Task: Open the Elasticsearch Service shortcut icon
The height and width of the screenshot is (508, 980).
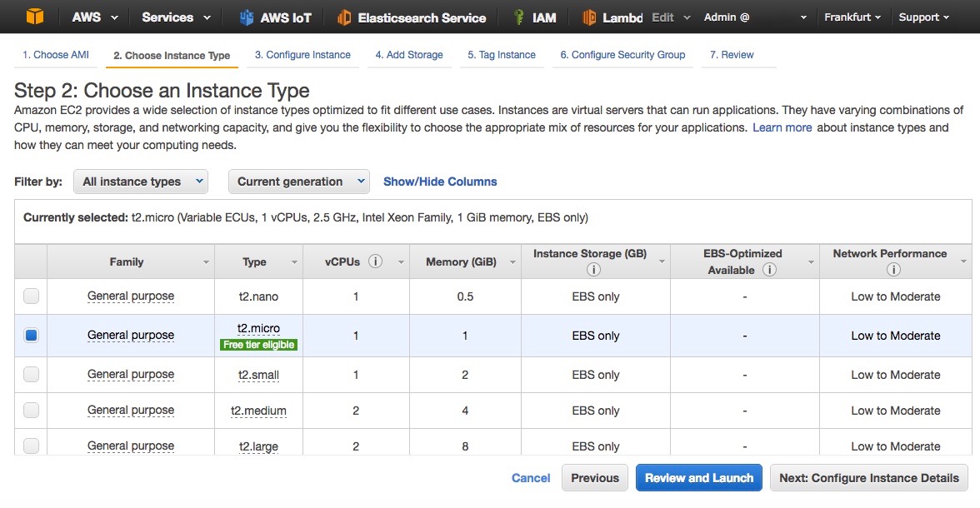Action: [344, 17]
